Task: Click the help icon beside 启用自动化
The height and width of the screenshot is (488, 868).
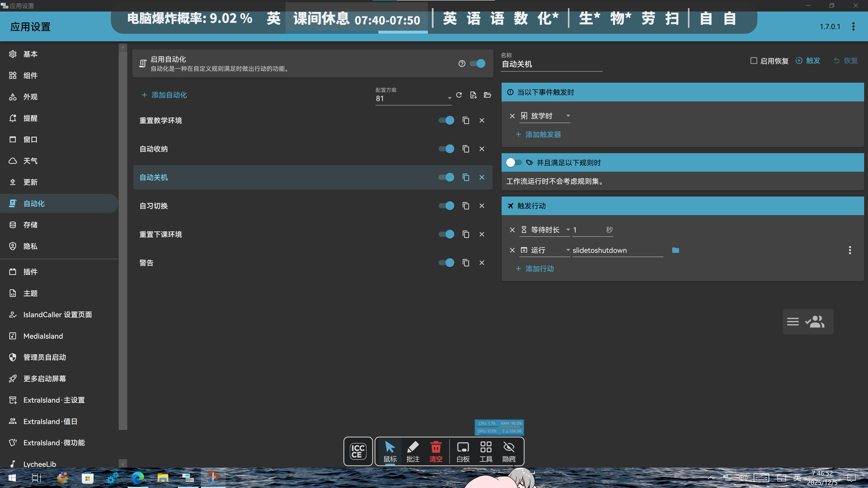Action: tap(462, 64)
